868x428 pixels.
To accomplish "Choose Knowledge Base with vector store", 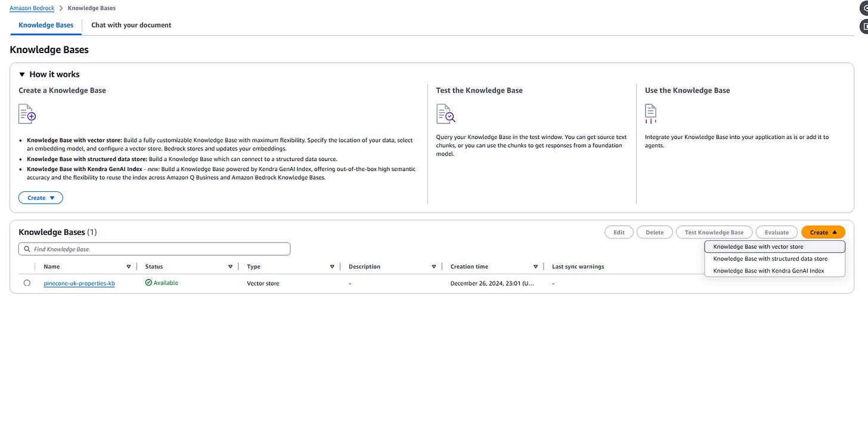I will (x=774, y=247).
